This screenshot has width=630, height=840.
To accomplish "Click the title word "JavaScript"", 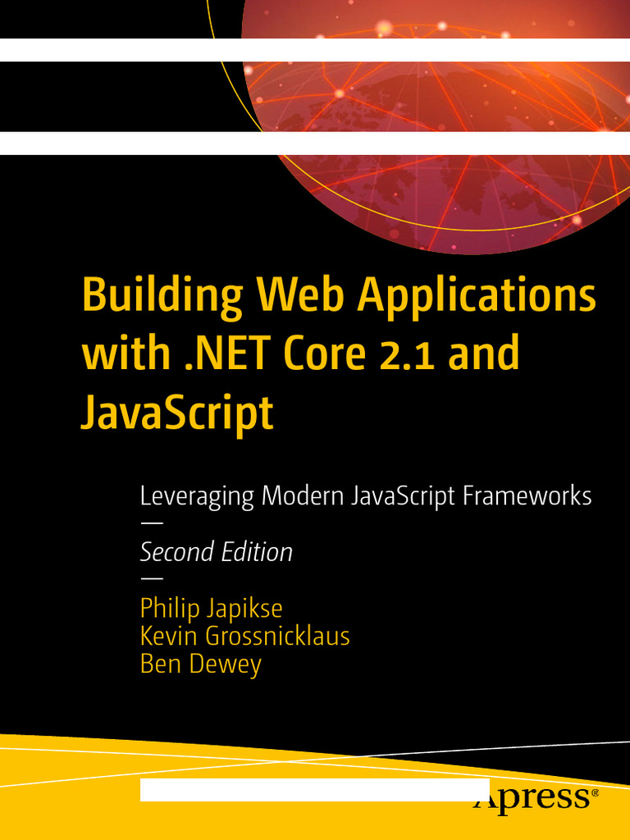I will [x=177, y=414].
